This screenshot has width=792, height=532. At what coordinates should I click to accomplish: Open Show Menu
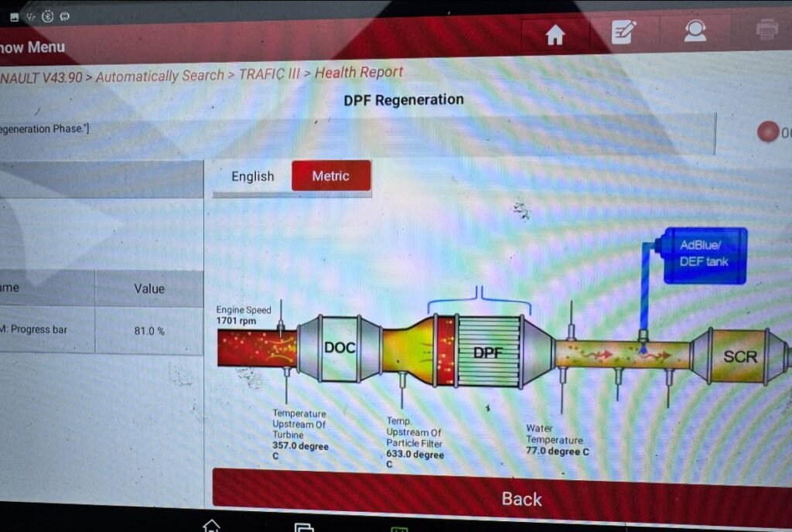pyautogui.click(x=32, y=48)
